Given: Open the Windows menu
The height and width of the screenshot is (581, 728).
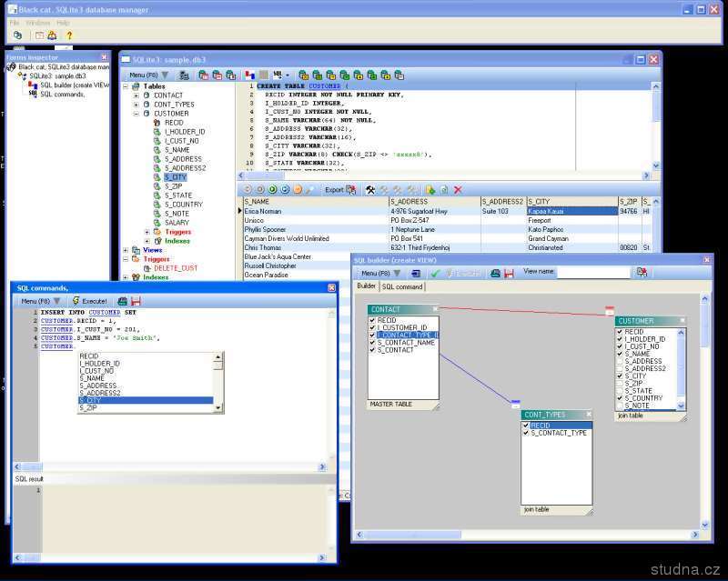Looking at the screenshot, I should pyautogui.click(x=38, y=23).
